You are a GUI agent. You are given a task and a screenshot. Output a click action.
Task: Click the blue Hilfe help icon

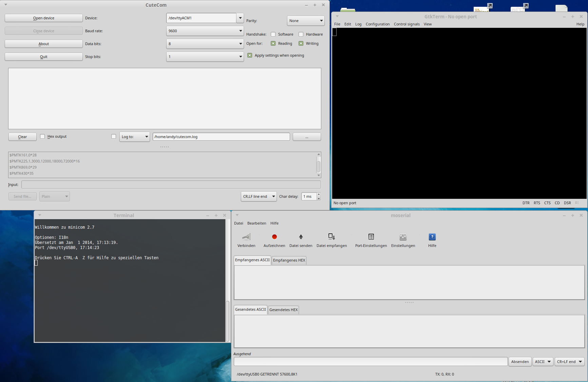(x=432, y=237)
